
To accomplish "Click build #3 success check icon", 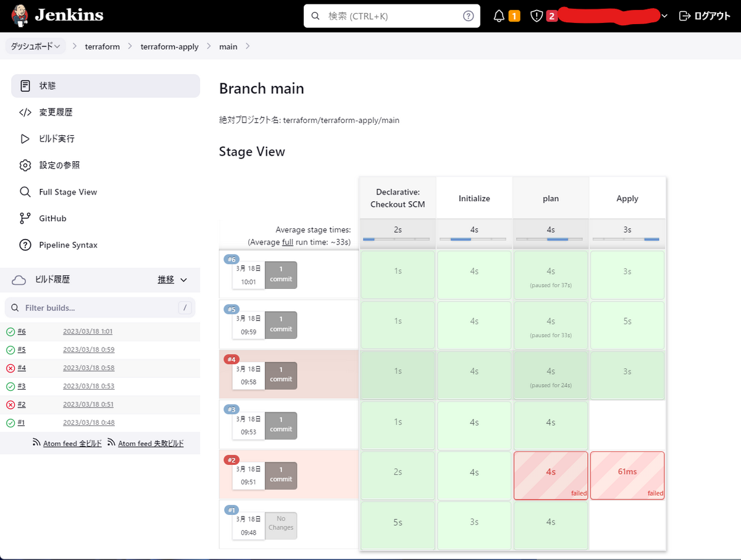I will 10,387.
